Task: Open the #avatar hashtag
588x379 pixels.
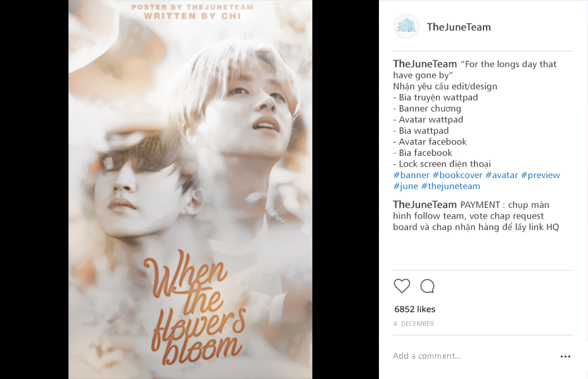Action: [x=501, y=176]
